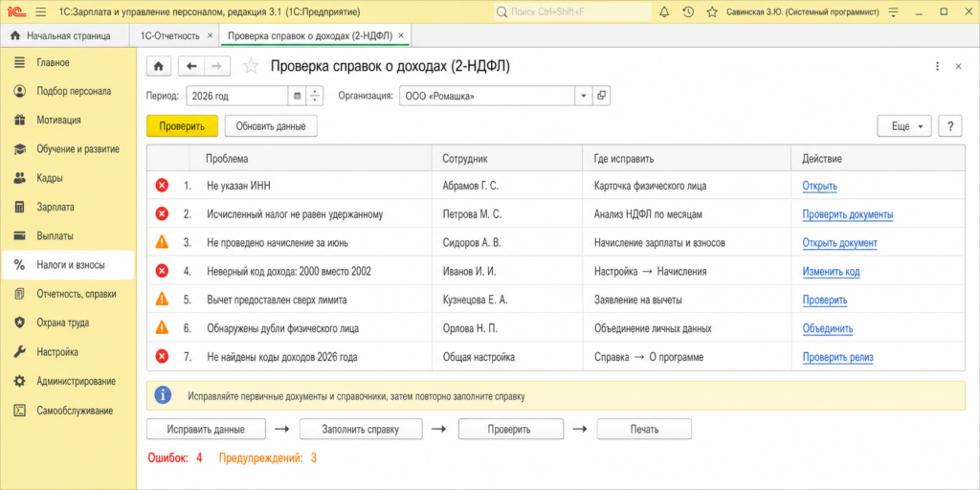Click the Печать button
Screen dimensions: 980x490
click(644, 430)
